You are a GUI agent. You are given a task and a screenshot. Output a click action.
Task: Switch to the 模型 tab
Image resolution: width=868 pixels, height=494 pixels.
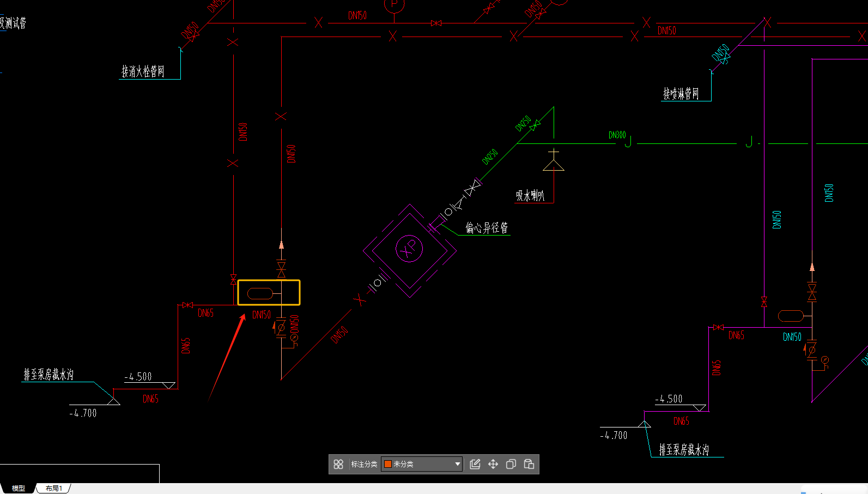click(19, 488)
